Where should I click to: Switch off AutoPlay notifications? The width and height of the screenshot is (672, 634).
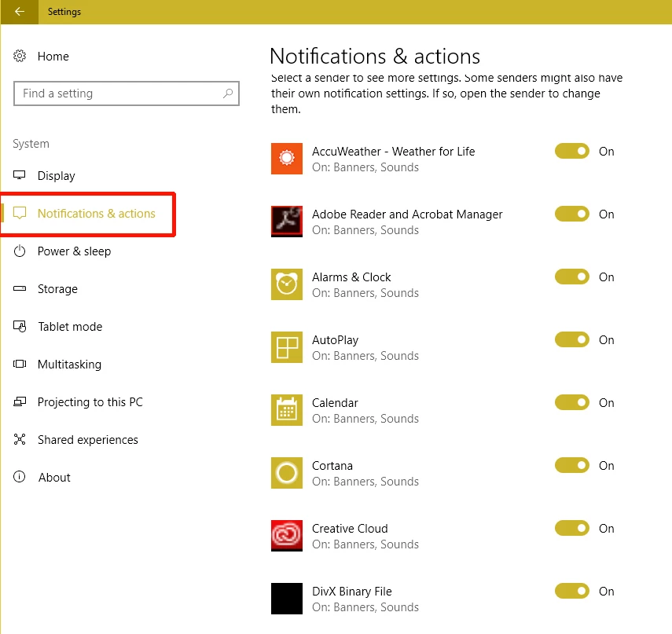(x=572, y=339)
